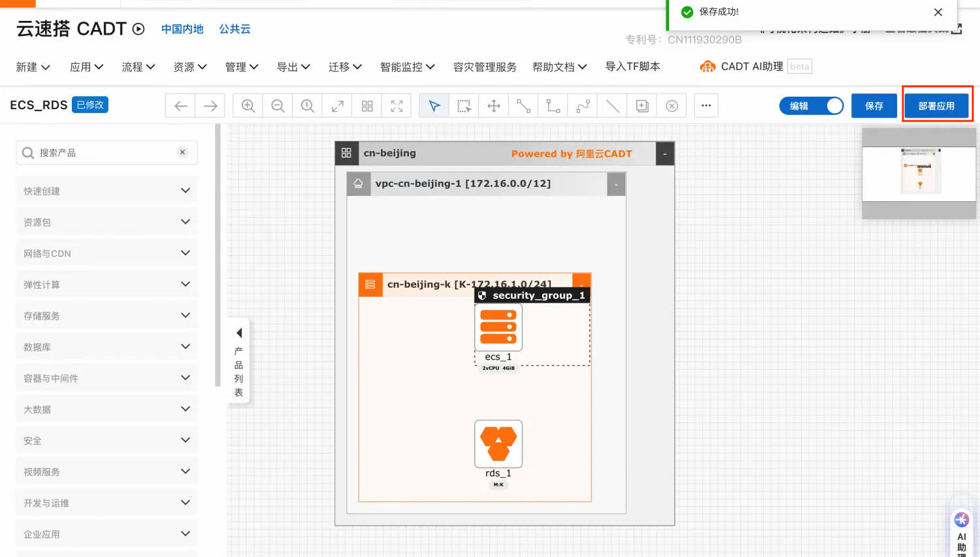Expand the 开发与运维 category

coord(106,503)
